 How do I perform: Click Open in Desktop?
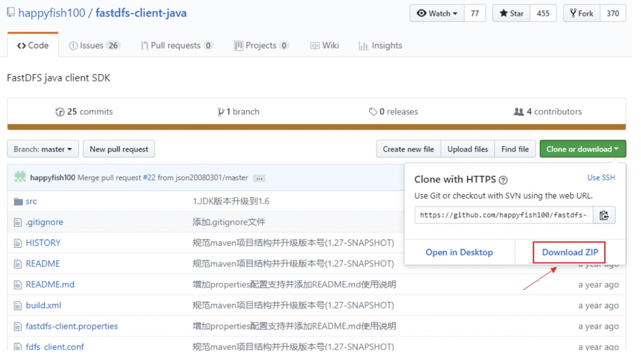459,253
